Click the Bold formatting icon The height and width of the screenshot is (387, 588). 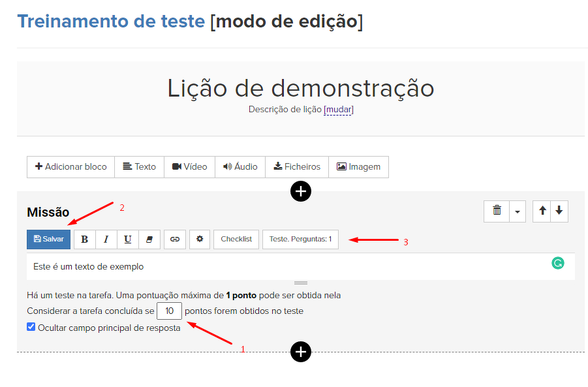coord(84,240)
